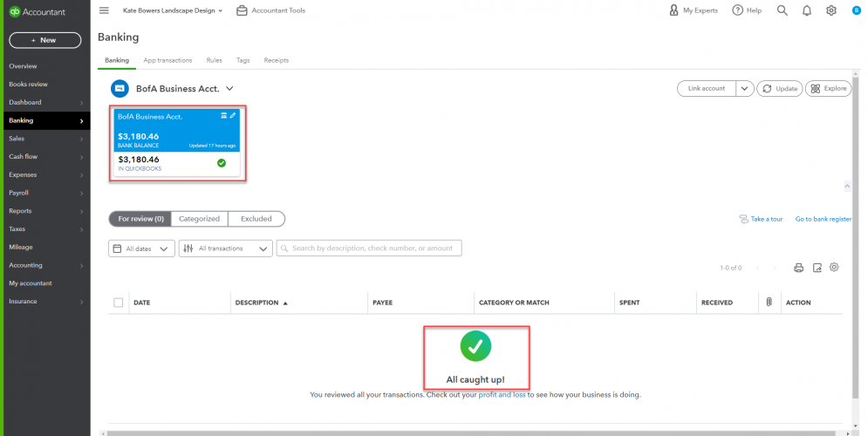The width and height of the screenshot is (868, 436).
Task: Tick the select-all transactions checkbox
Action: [119, 303]
